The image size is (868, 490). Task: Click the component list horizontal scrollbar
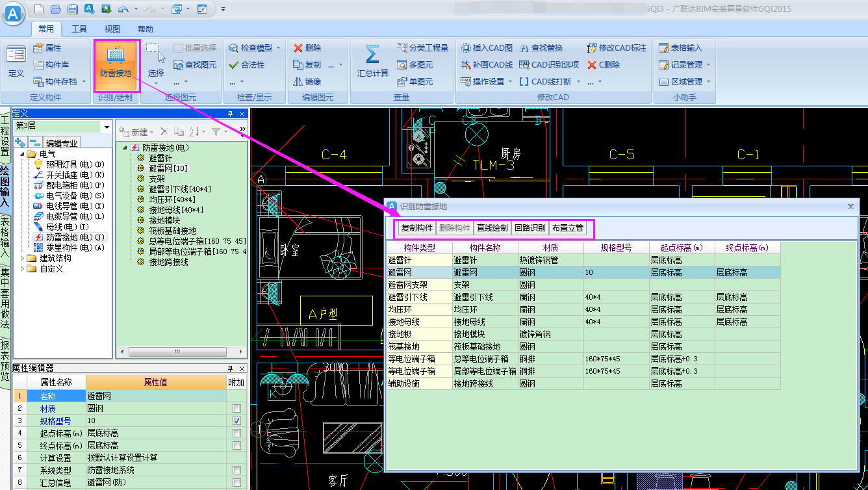181,352
